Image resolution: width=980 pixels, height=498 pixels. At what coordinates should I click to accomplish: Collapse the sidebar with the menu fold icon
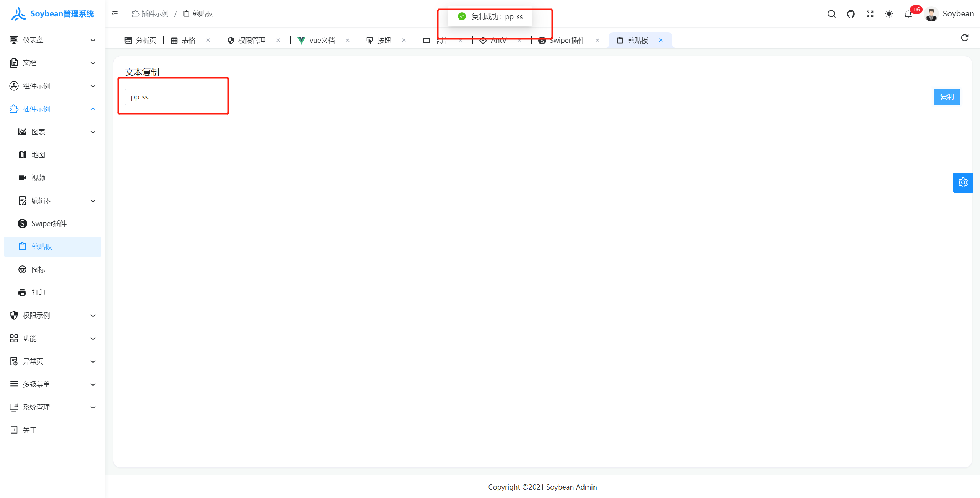115,14
